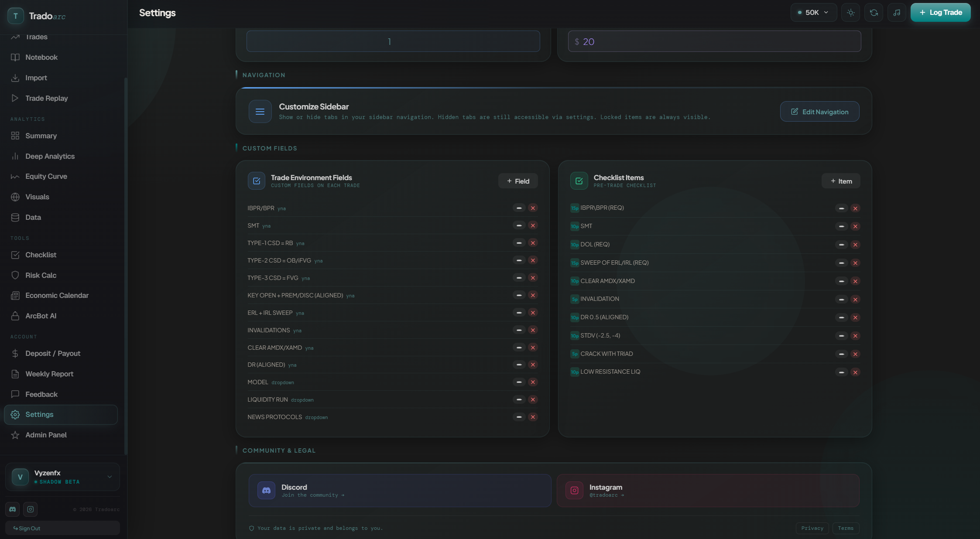Navigate to Summary analytics
Image resolution: width=980 pixels, height=539 pixels.
pyautogui.click(x=61, y=136)
